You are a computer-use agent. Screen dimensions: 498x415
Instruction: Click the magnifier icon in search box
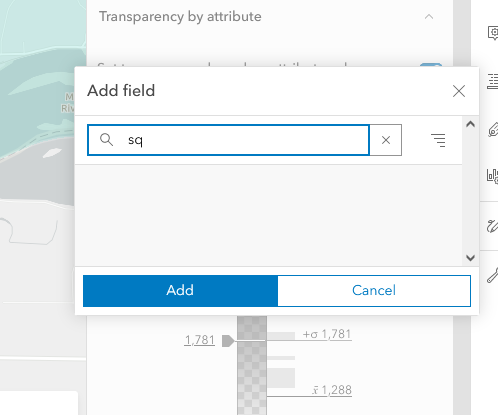click(x=106, y=140)
